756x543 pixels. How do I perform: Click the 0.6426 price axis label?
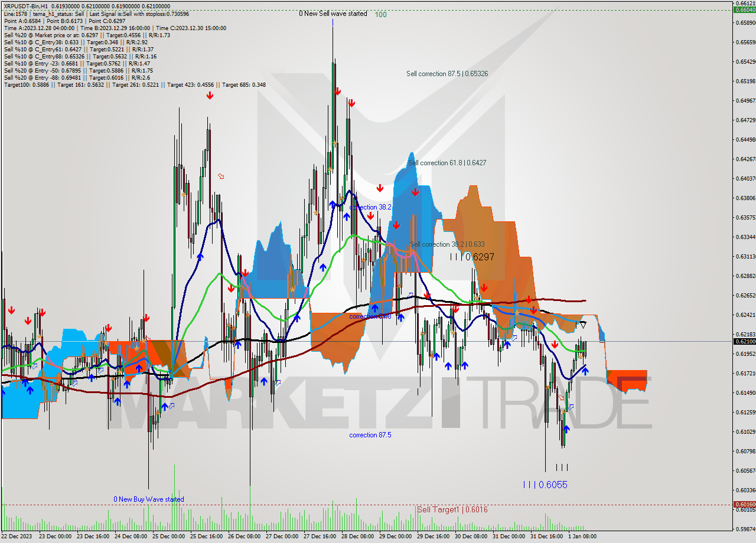click(x=745, y=159)
